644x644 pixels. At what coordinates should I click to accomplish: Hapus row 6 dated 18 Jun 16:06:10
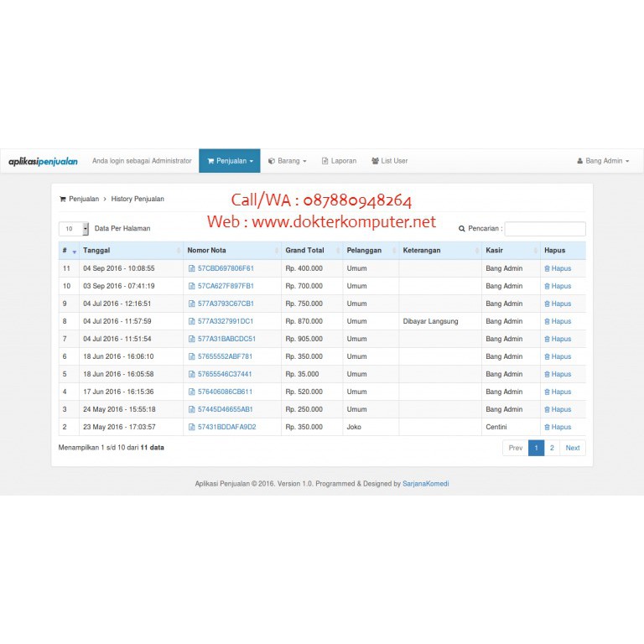click(x=558, y=357)
